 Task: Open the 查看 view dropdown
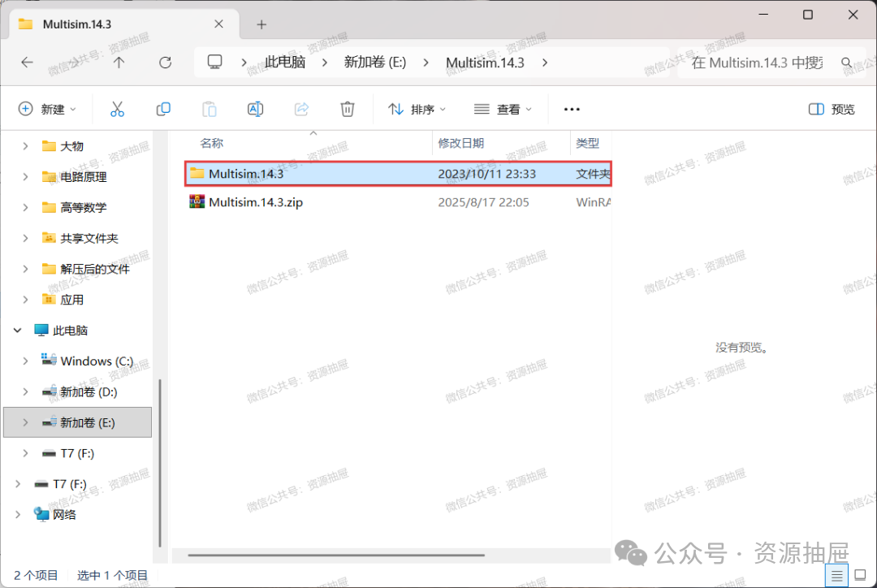[x=503, y=109]
